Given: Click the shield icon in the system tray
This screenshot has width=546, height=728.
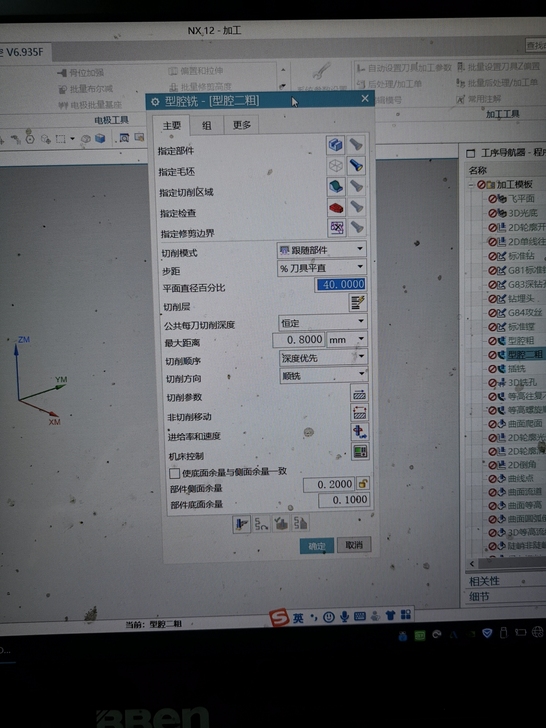Looking at the screenshot, I should point(487,633).
